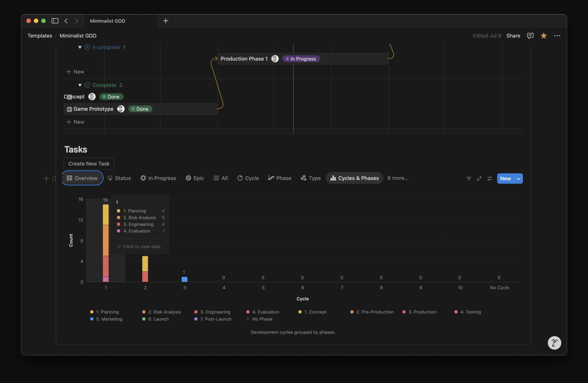
Task: Add new item under Complete group
Action: tap(75, 122)
